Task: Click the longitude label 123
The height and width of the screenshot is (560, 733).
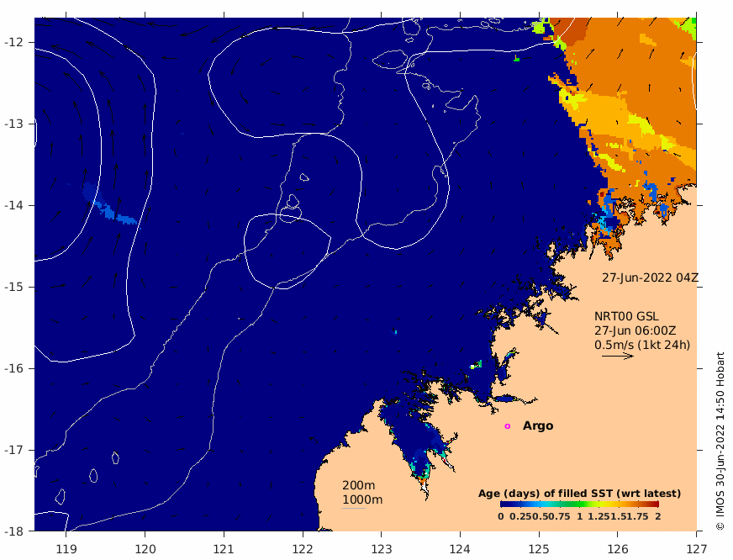Action: coord(381,549)
